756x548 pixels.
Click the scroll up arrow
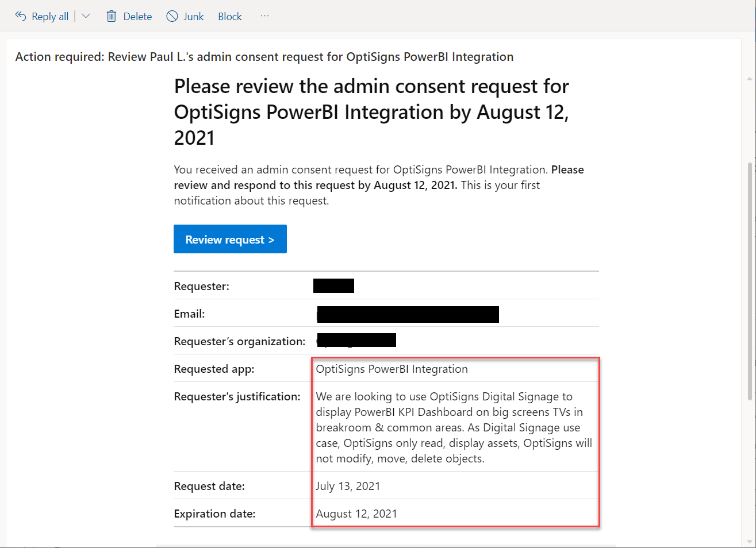(x=749, y=78)
